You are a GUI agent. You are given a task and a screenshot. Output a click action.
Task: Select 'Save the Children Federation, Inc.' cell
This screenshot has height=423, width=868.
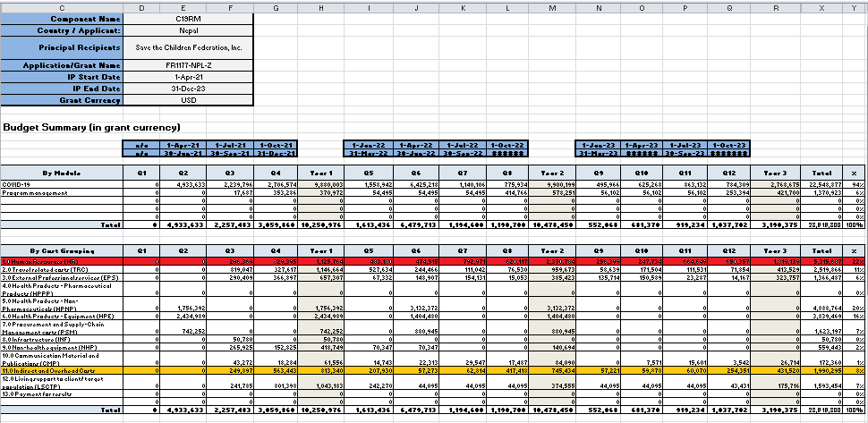coord(188,47)
